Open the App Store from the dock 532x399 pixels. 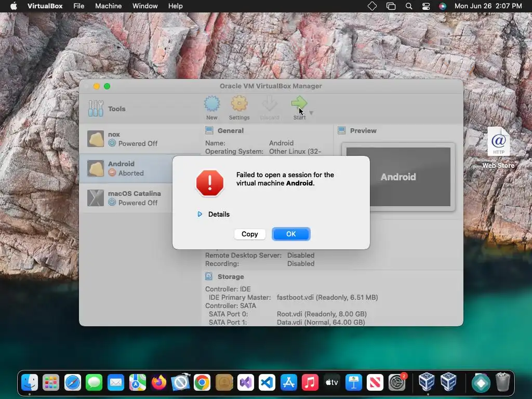click(289, 383)
